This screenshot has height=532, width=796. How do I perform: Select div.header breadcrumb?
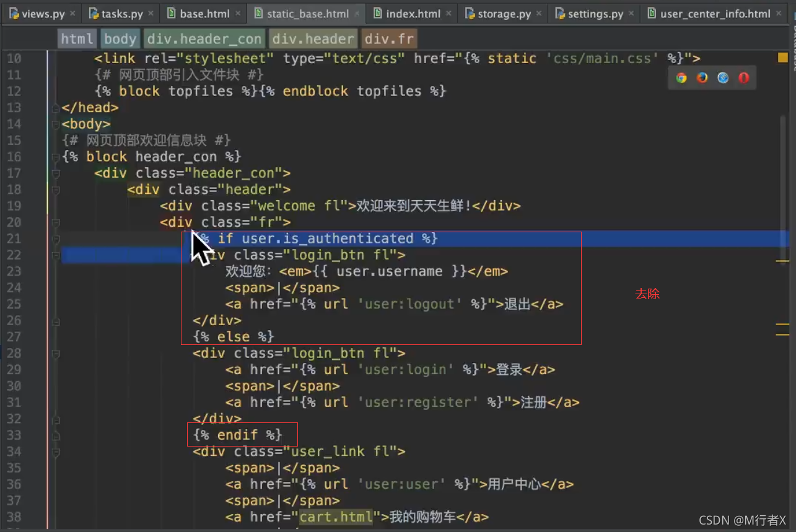pyautogui.click(x=313, y=39)
